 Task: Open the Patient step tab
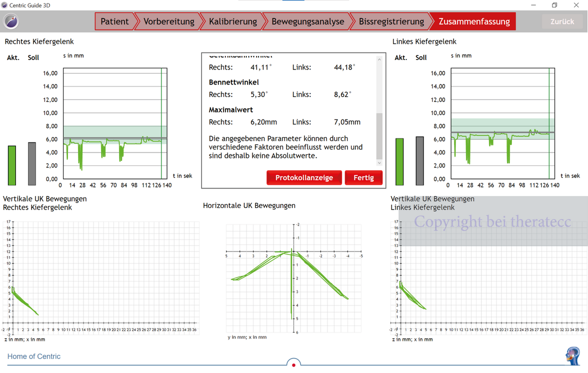pos(114,21)
